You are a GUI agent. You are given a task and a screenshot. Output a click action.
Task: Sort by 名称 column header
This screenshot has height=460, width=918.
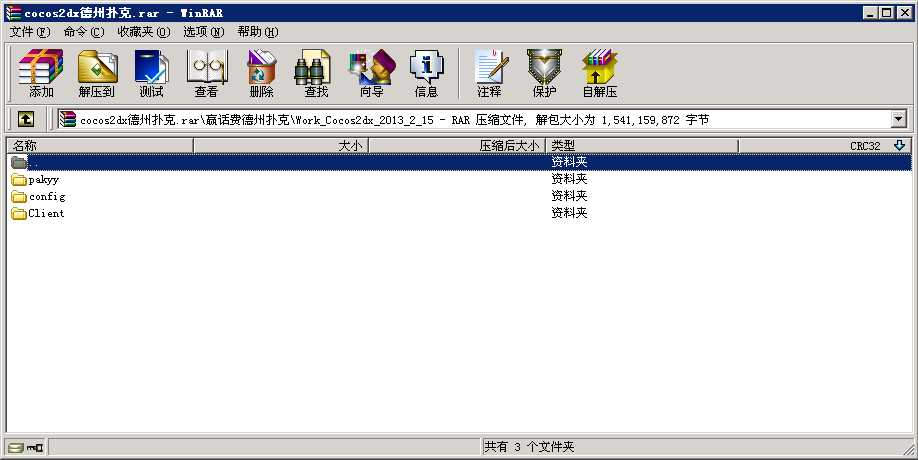[x=100, y=146]
